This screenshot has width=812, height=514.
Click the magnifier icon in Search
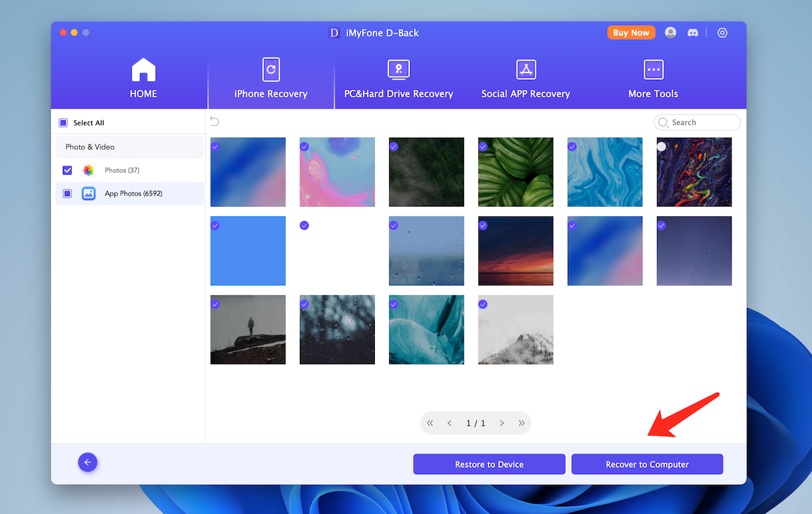pyautogui.click(x=664, y=122)
